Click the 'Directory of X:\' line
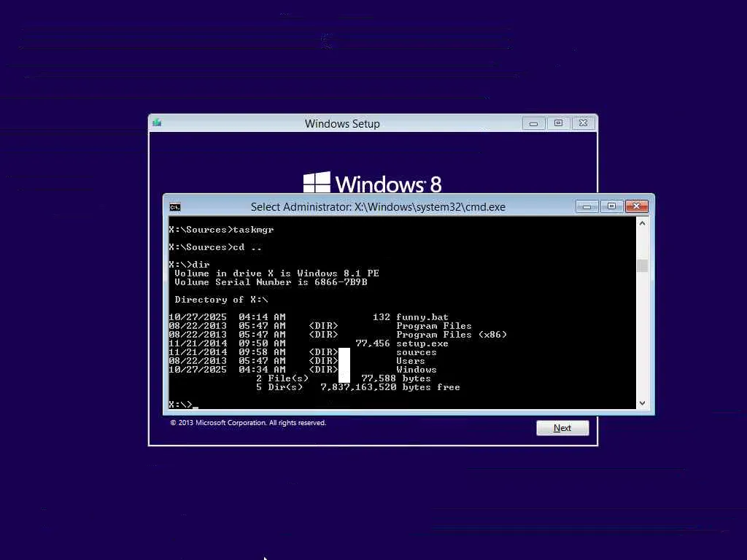This screenshot has width=747, height=560. coord(221,300)
